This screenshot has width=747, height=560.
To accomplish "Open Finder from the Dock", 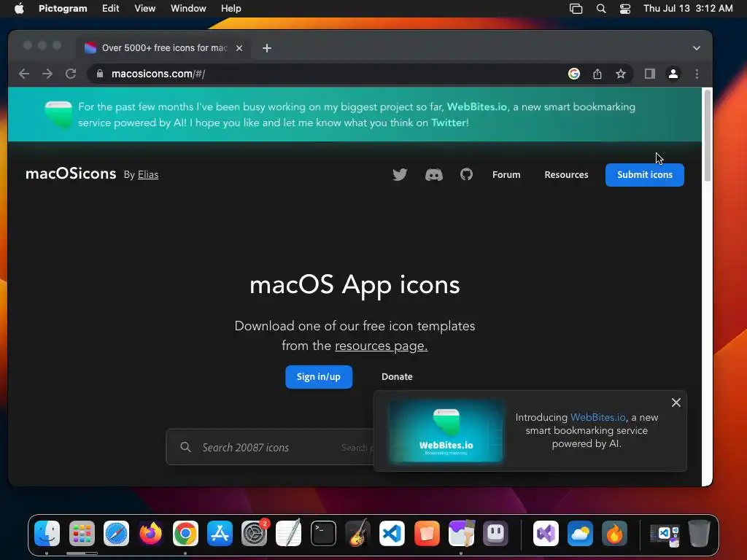I will pos(47,533).
